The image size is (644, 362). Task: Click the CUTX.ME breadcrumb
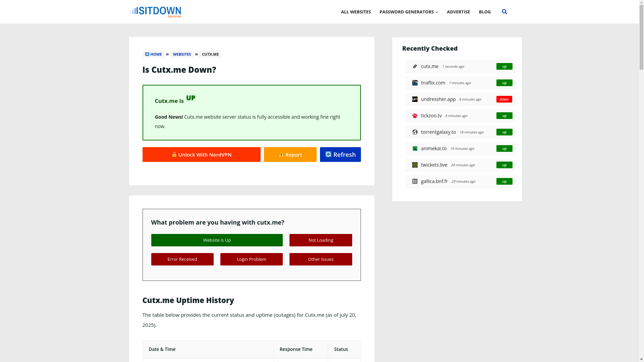pyautogui.click(x=210, y=54)
